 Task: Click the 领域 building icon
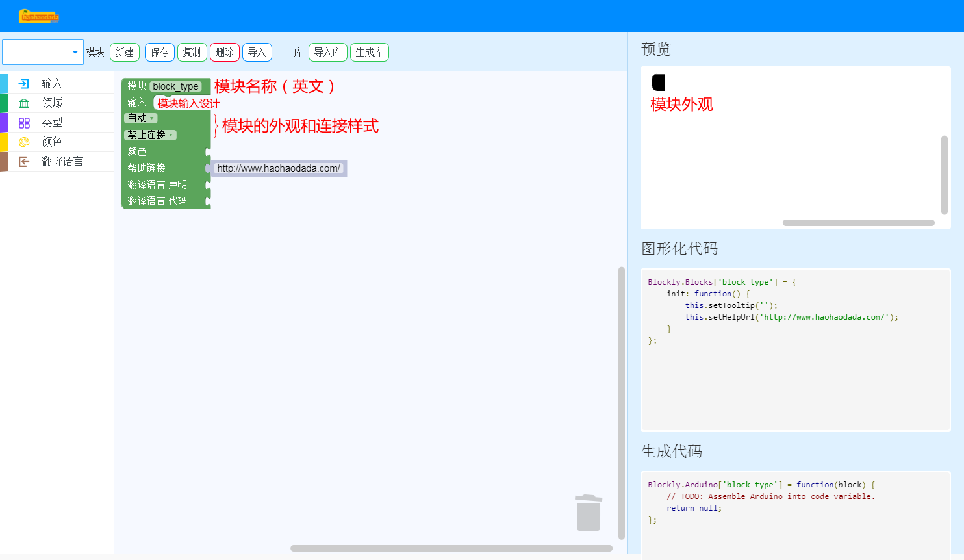pos(24,103)
